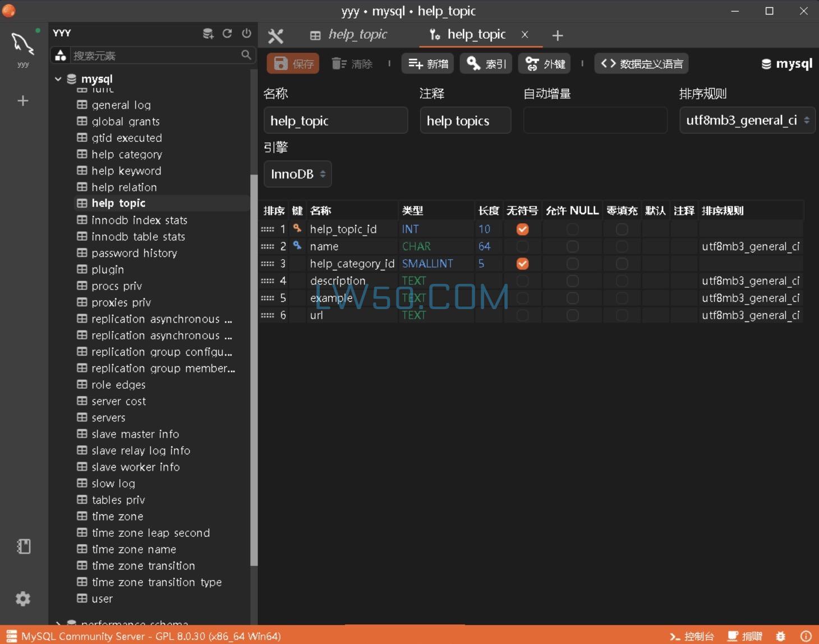Image resolution: width=819 pixels, height=644 pixels.
Task: Open the settings gear in left bar
Action: [23, 599]
